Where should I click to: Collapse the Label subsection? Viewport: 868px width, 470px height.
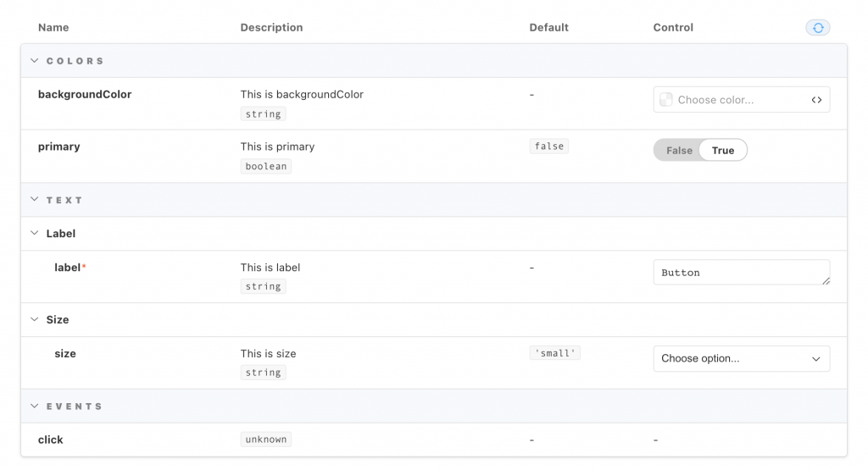coord(35,234)
